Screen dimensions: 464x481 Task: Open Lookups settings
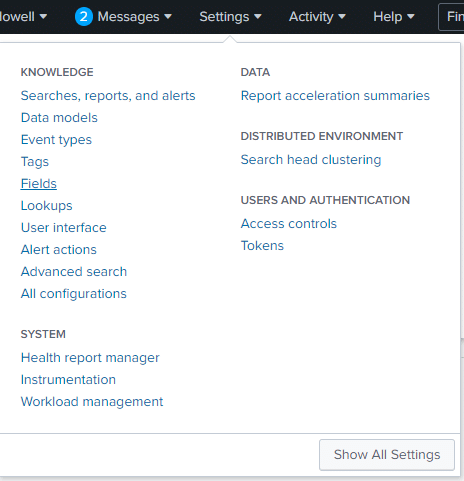(x=46, y=206)
